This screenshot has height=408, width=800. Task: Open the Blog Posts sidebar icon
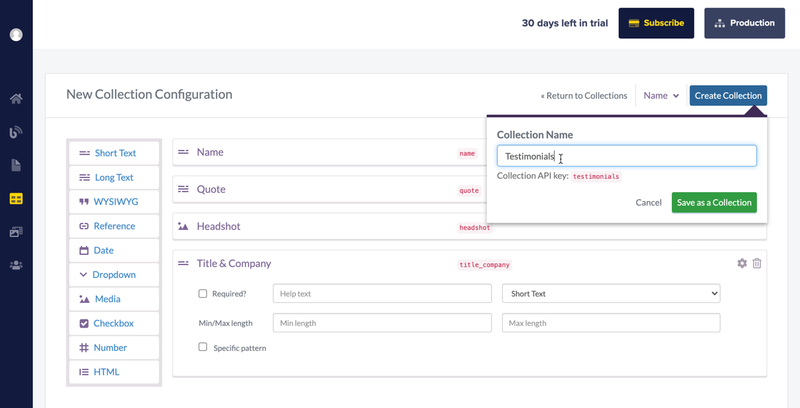(x=16, y=132)
